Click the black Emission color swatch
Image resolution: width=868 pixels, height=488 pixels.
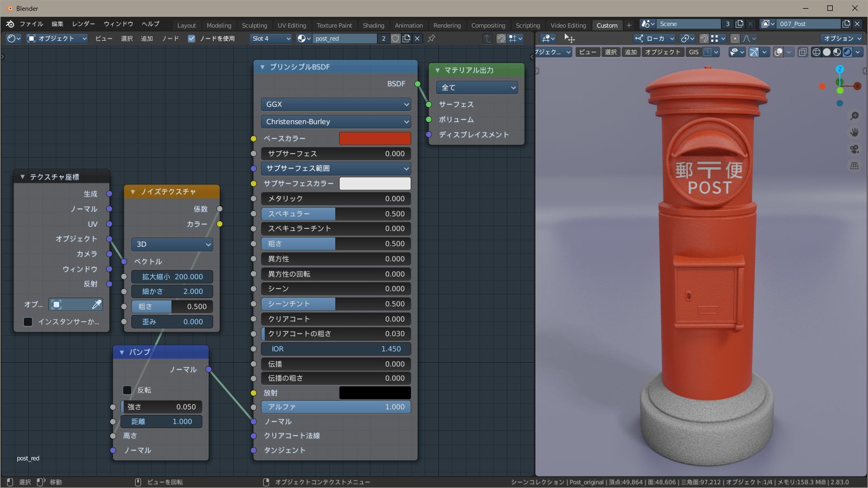point(375,393)
